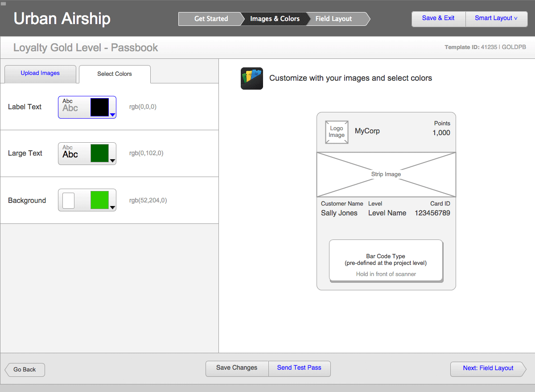Click the Label Text row label
The width and height of the screenshot is (535, 392).
(25, 107)
